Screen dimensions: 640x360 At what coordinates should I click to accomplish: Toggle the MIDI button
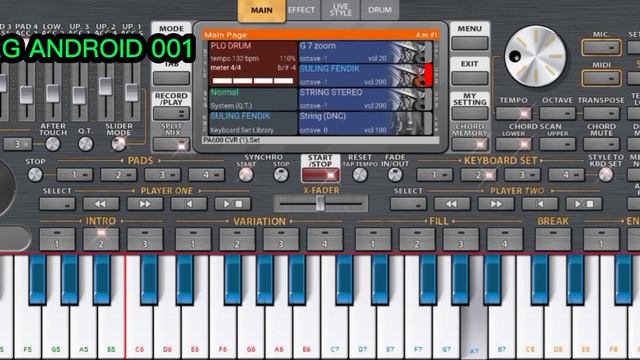coord(602,78)
